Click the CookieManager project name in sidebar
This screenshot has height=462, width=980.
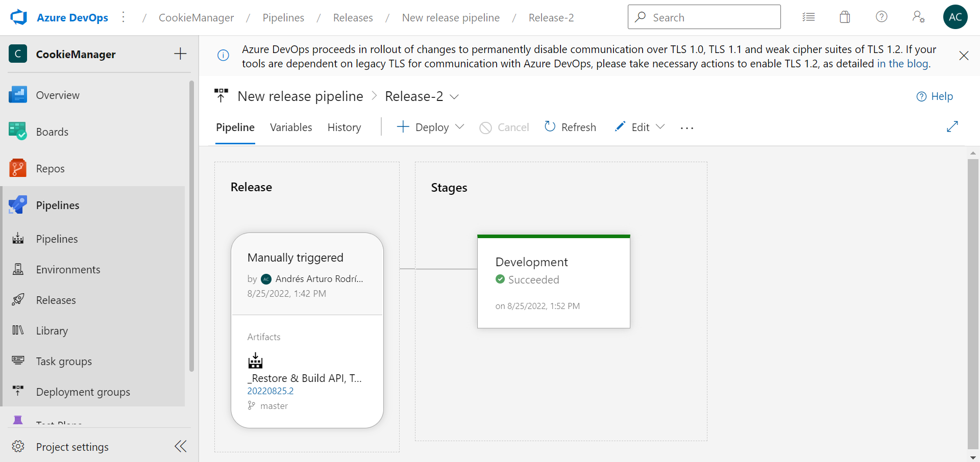pos(76,54)
